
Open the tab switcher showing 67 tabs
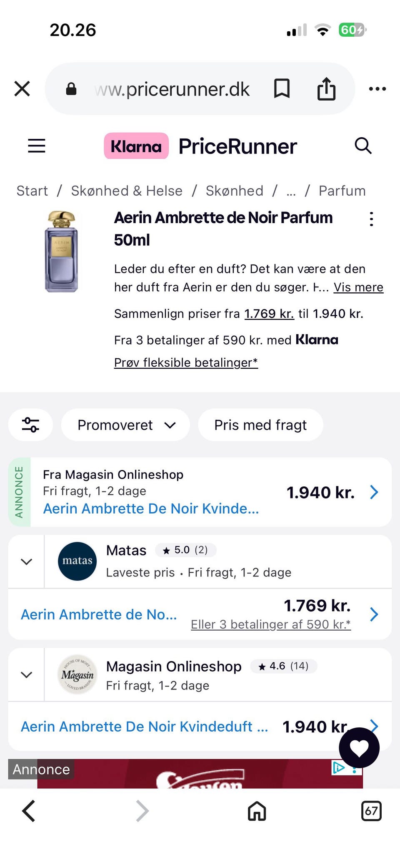(371, 811)
